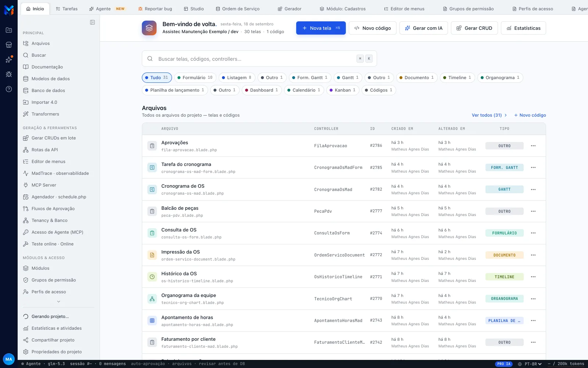The width and height of the screenshot is (588, 368).
Task: Open the store icon in left rail
Action: pos(9,45)
